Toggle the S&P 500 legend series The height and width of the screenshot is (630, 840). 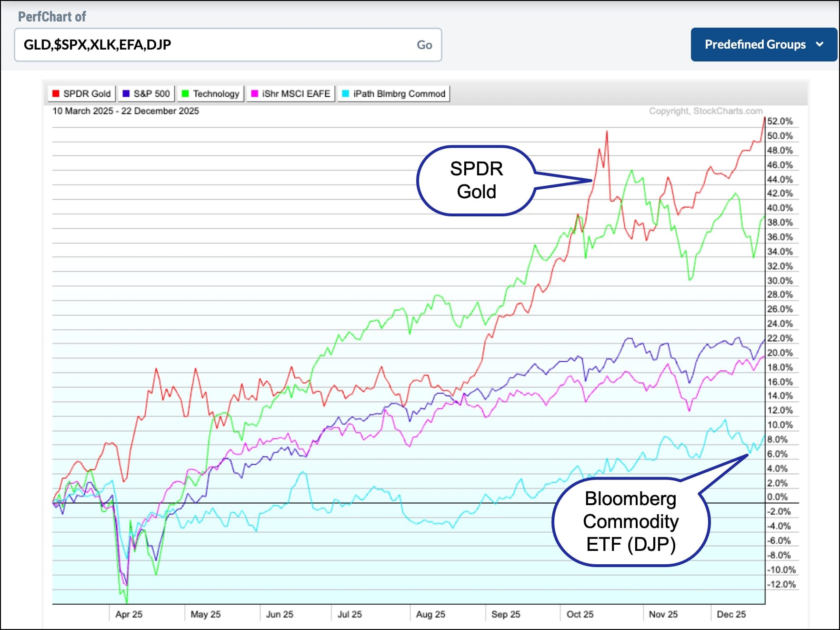tap(147, 94)
